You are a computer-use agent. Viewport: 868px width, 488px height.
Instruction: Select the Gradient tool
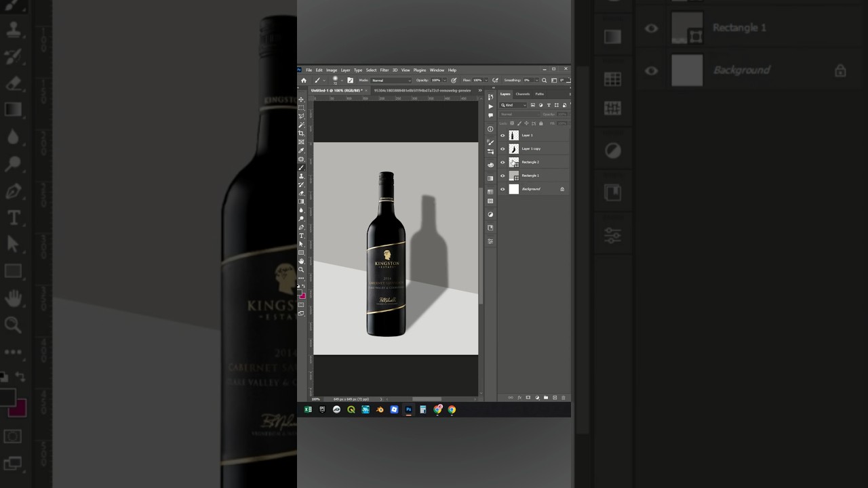click(x=302, y=201)
